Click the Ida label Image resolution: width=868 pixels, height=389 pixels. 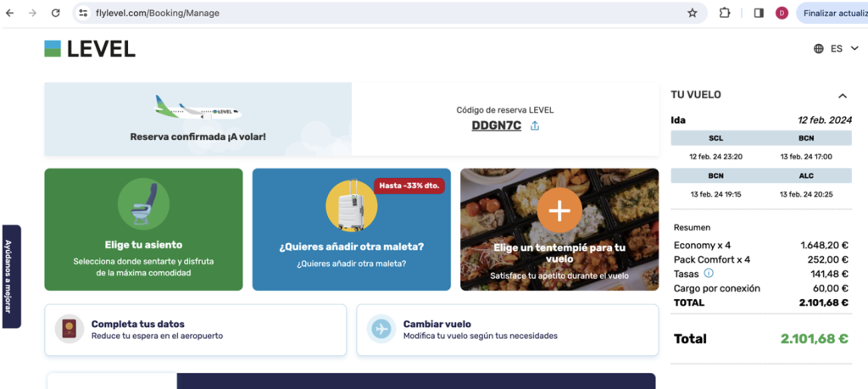678,119
